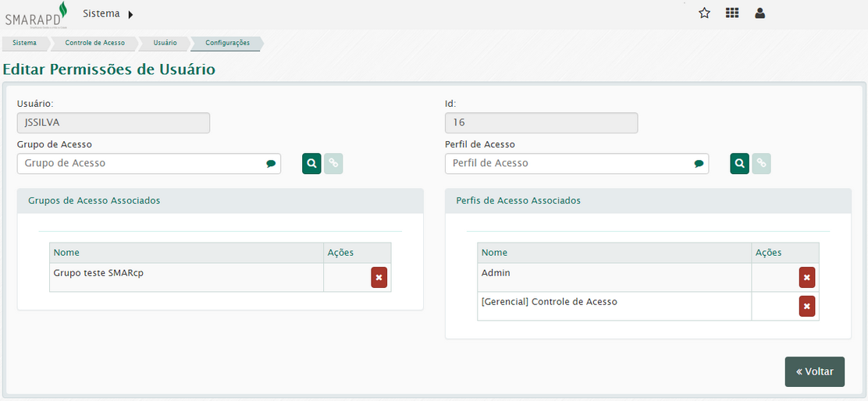Click link icon beside Perfil de Acesso

761,164
